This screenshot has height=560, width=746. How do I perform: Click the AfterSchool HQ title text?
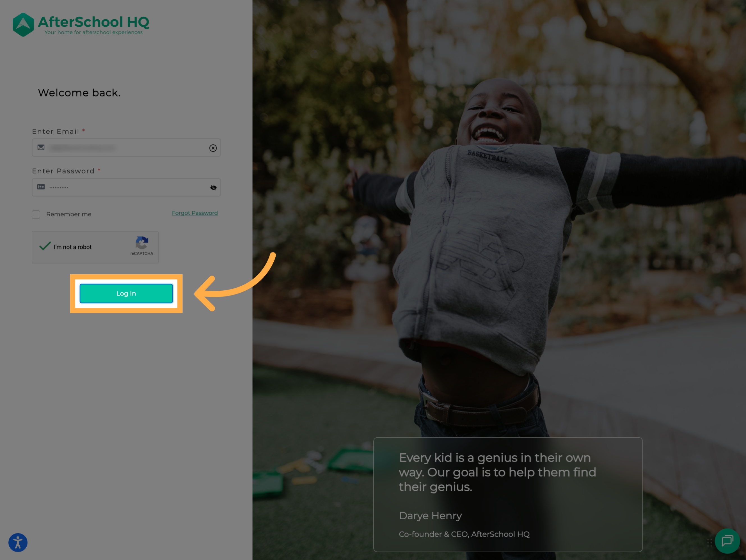[93, 22]
